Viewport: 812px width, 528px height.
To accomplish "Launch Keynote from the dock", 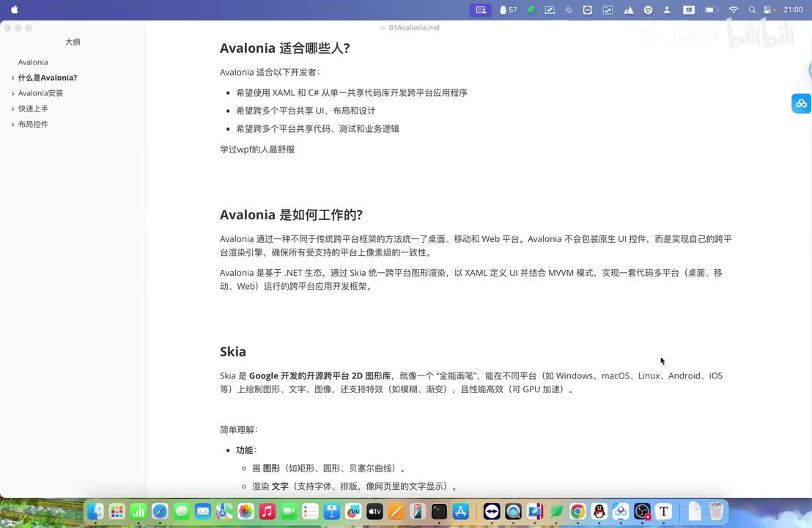I will click(332, 512).
